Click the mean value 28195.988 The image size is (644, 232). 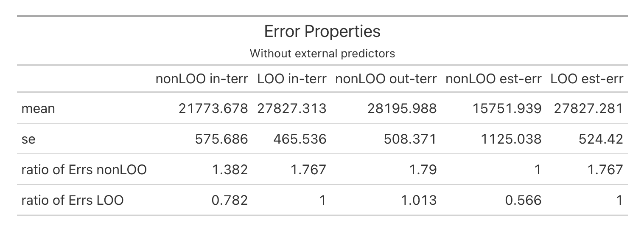click(x=402, y=108)
